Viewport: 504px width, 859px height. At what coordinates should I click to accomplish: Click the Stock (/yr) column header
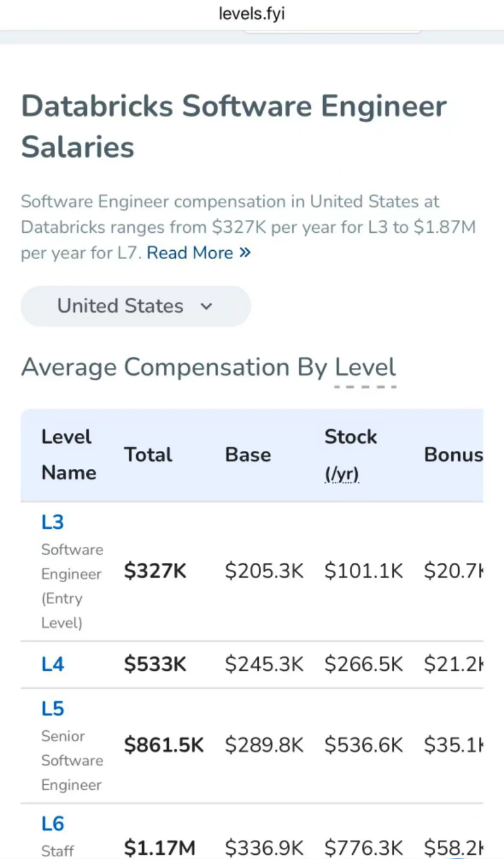click(x=351, y=454)
